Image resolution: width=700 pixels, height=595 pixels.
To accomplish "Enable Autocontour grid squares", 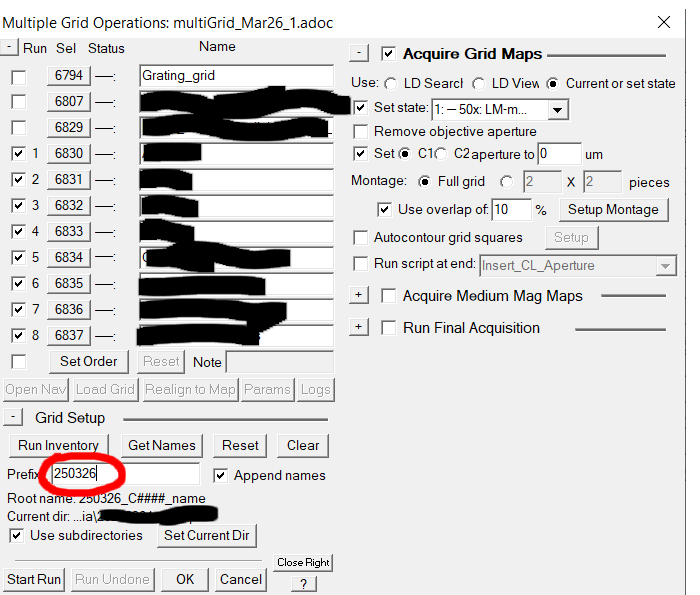I will coord(360,237).
